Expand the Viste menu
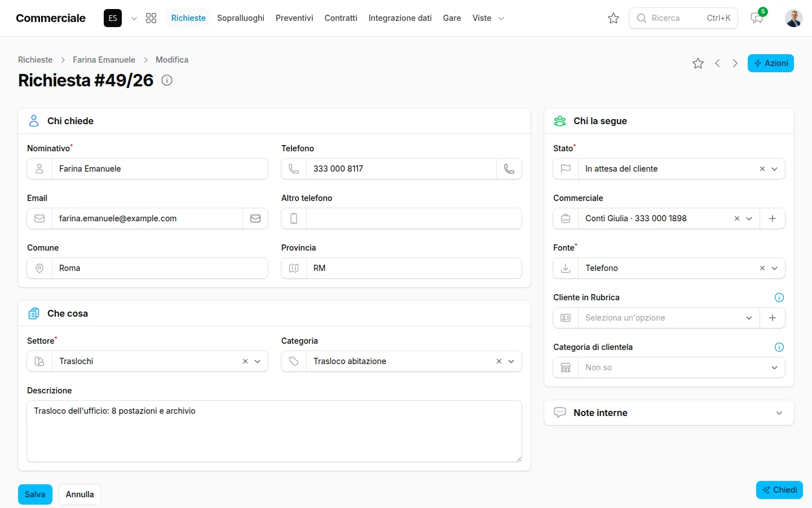812x508 pixels. (488, 18)
